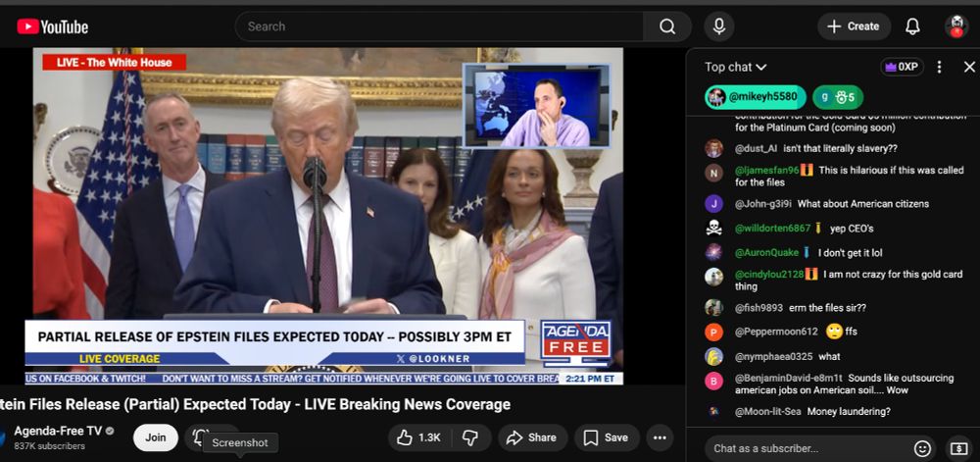The width and height of the screenshot is (980, 462).
Task: Select message 'isn't that literally slavery??'
Action: tap(840, 149)
